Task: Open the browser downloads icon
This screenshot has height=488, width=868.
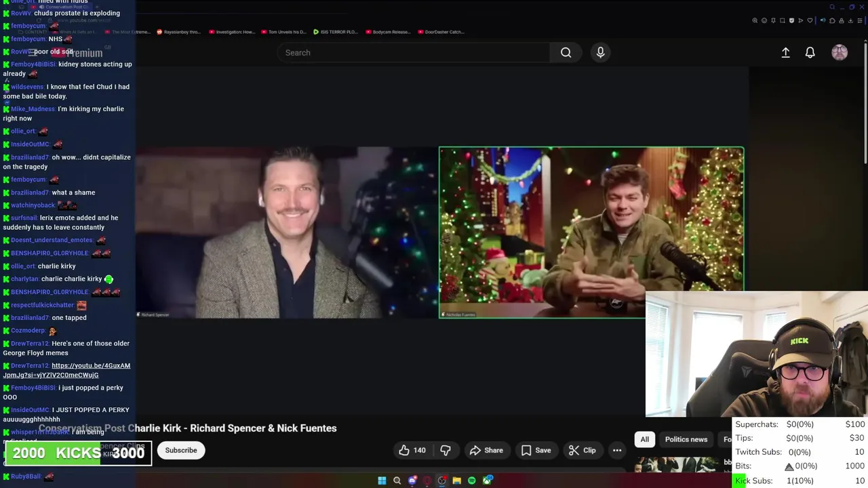Action: (850, 20)
